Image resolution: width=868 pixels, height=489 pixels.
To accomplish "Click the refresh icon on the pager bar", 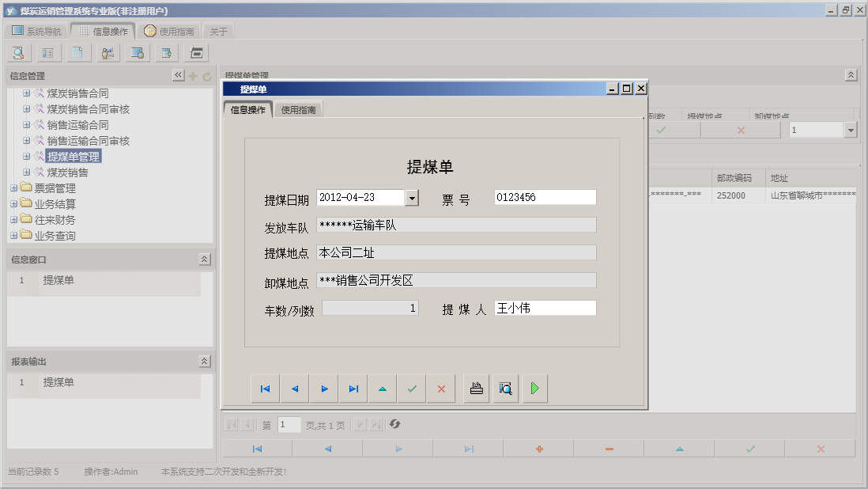I will (394, 424).
